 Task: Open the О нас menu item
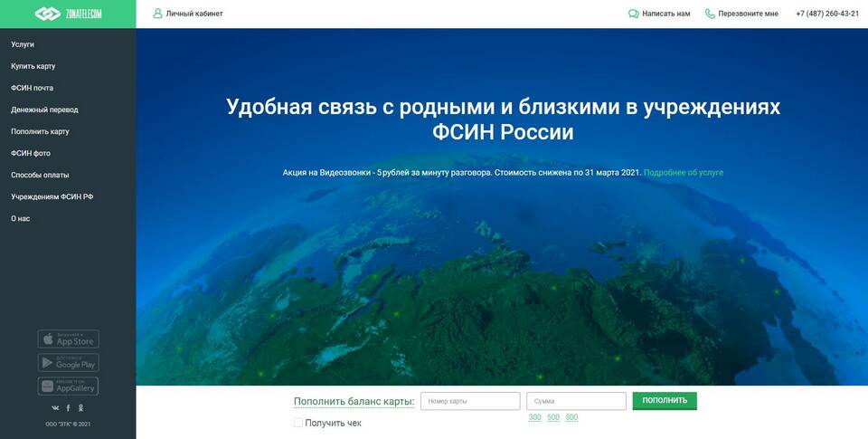[21, 218]
